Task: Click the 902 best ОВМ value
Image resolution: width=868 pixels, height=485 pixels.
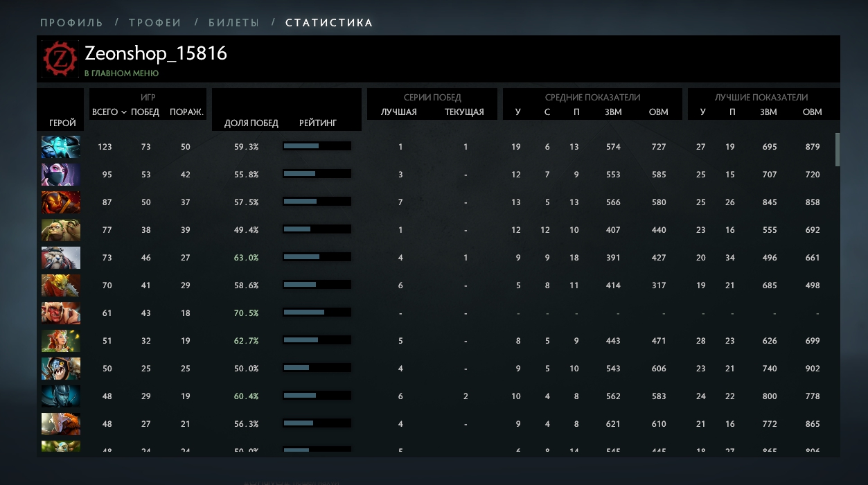Action: click(813, 369)
